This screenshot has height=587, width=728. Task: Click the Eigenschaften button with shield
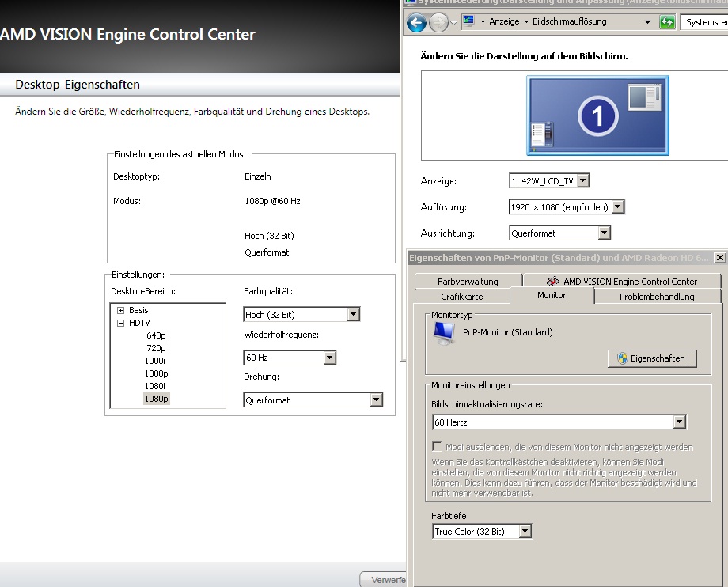(x=652, y=358)
